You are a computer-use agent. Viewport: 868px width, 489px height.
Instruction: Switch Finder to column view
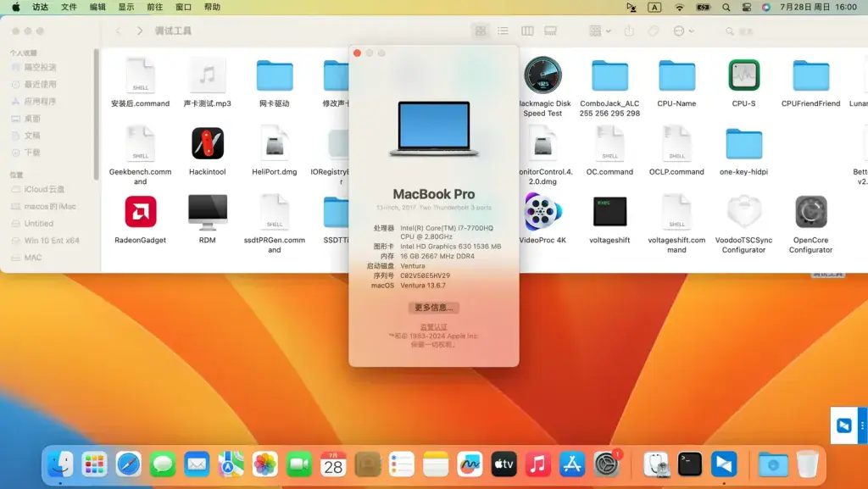(x=527, y=31)
